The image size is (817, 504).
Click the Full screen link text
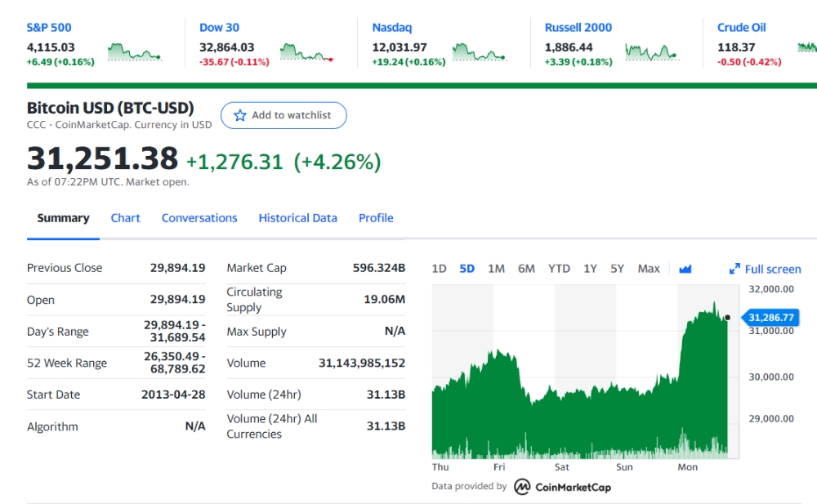773,269
